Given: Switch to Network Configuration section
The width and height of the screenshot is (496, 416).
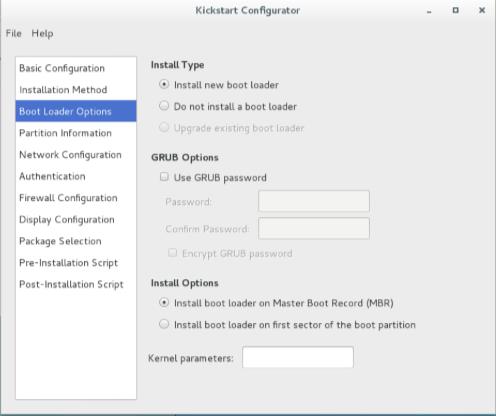Looking at the screenshot, I should point(76,154).
